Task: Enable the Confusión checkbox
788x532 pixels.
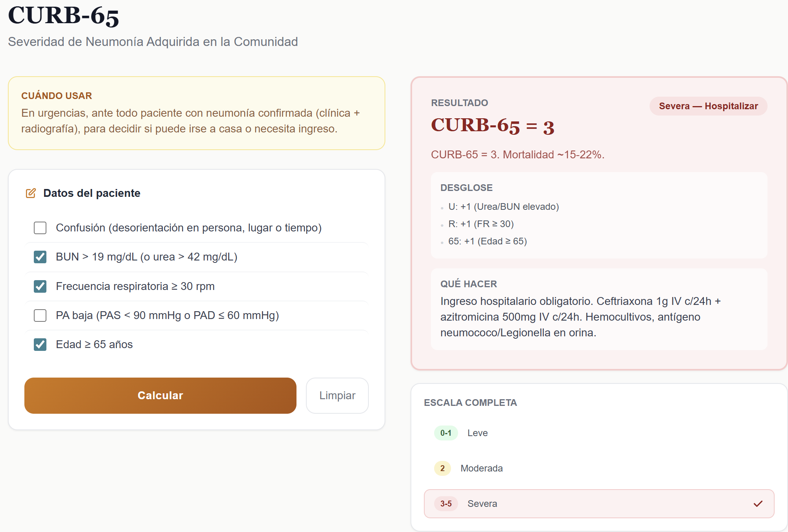Action: coord(40,228)
